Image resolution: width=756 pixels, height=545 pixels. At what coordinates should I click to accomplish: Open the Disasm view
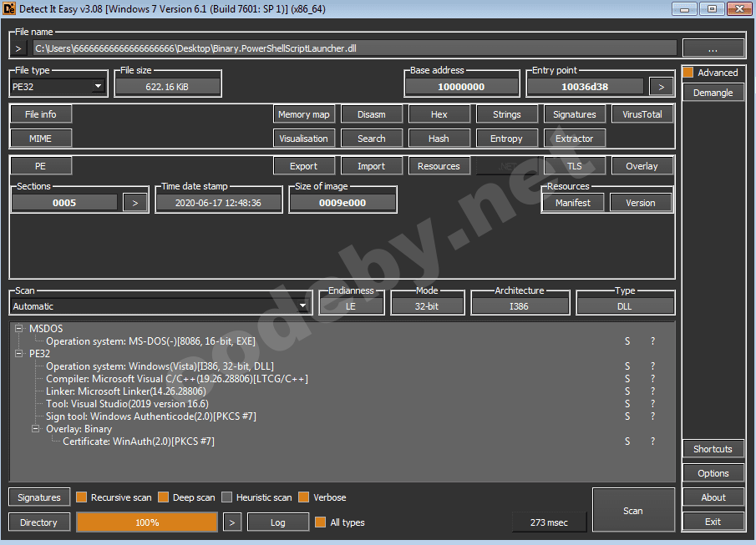click(371, 114)
